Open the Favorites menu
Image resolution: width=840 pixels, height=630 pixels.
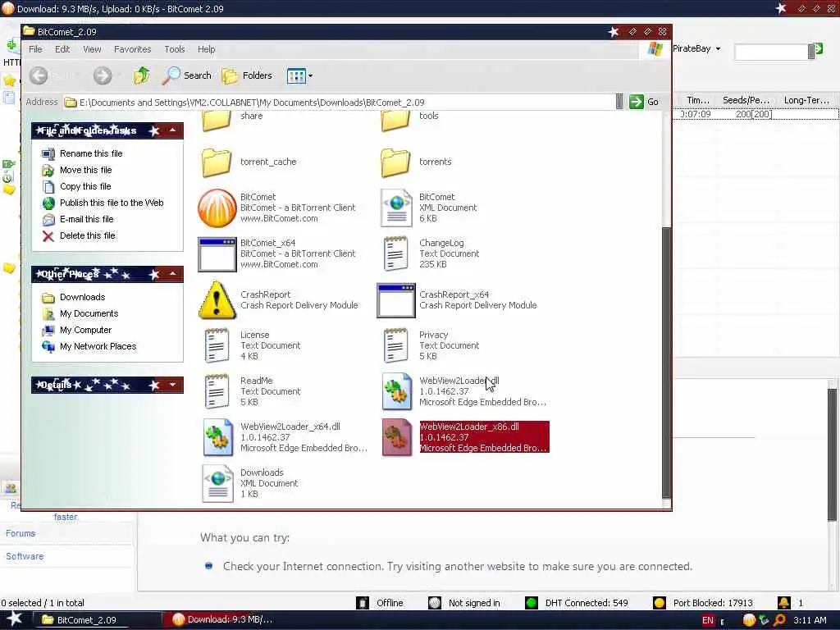click(132, 49)
